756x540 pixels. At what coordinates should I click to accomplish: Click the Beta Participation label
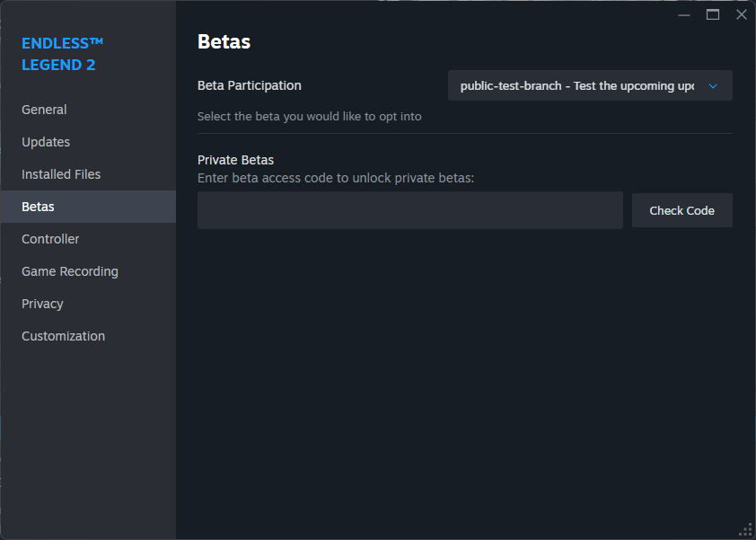pos(250,86)
